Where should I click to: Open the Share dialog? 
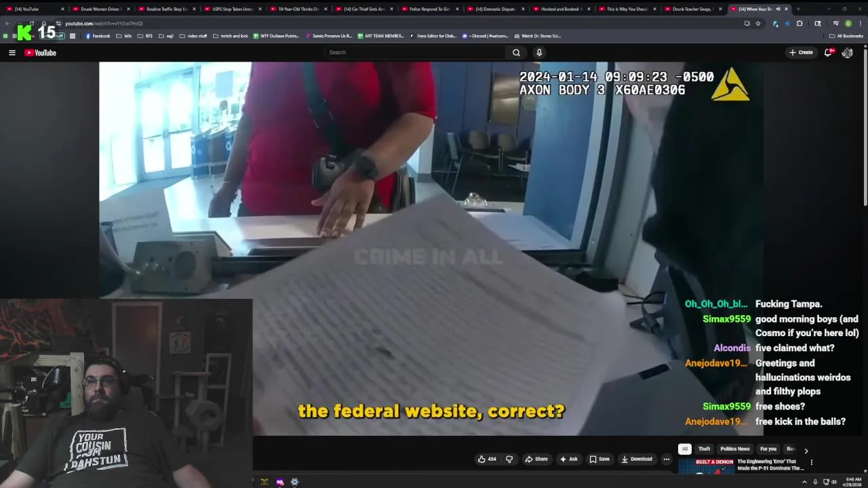[x=536, y=459]
